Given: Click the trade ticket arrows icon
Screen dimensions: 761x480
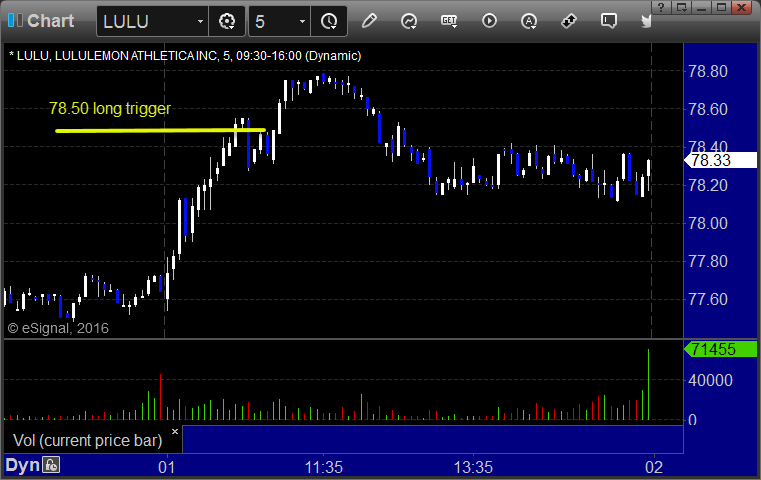Looking at the screenshot, I should click(x=568, y=21).
